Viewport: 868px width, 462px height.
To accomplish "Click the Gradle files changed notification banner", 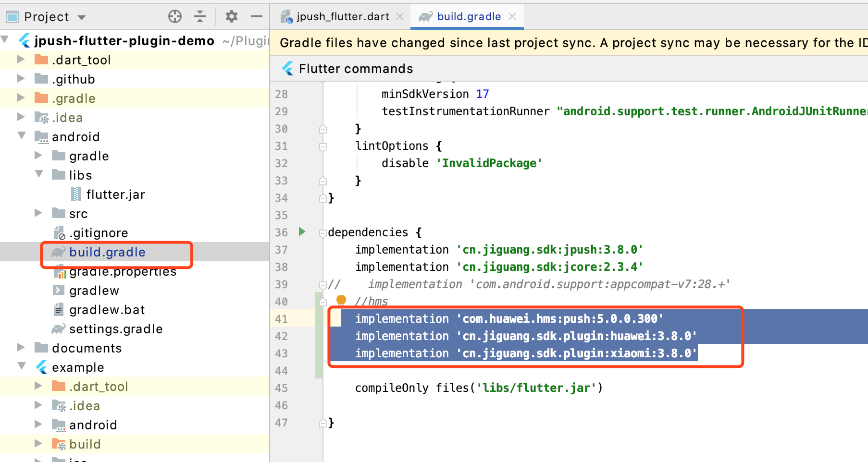I will [x=570, y=43].
